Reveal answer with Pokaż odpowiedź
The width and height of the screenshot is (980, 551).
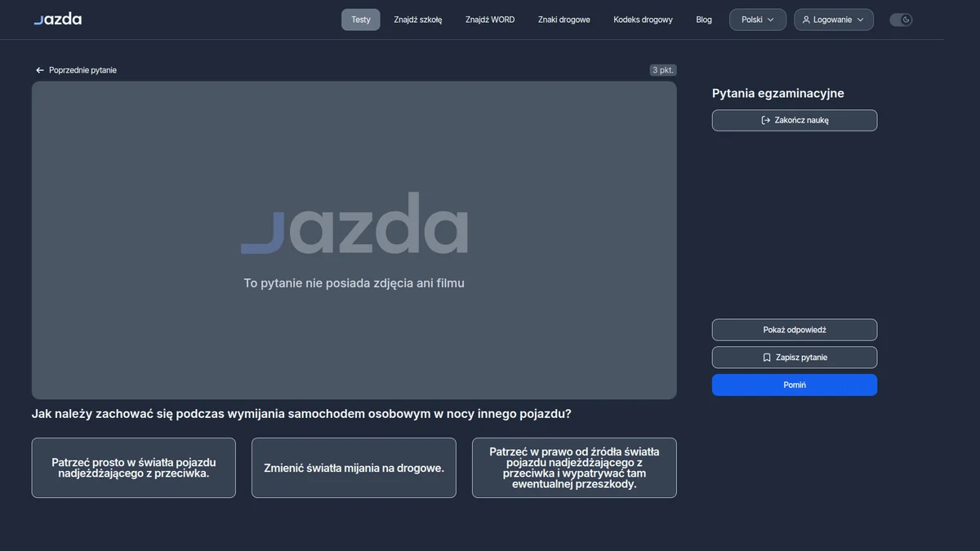tap(795, 330)
